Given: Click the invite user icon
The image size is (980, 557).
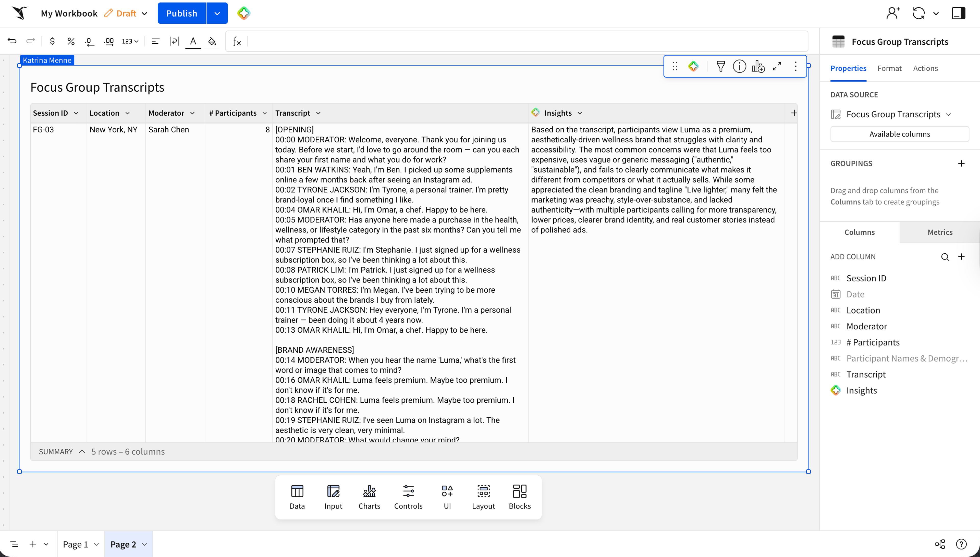Looking at the screenshot, I should coord(893,13).
